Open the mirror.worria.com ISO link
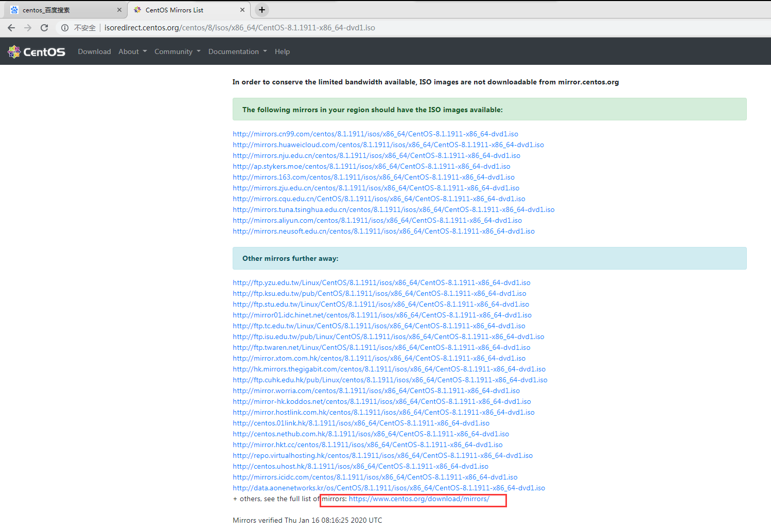The image size is (771, 532). [376, 391]
